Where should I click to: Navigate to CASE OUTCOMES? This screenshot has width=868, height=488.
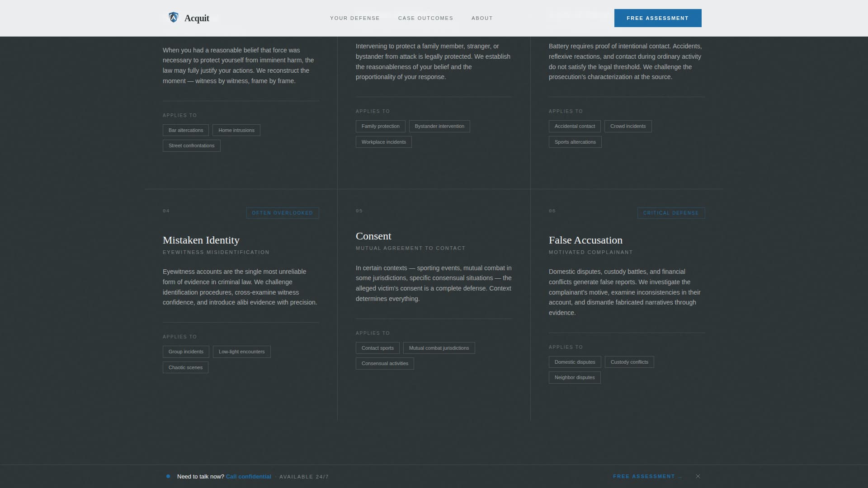click(425, 18)
